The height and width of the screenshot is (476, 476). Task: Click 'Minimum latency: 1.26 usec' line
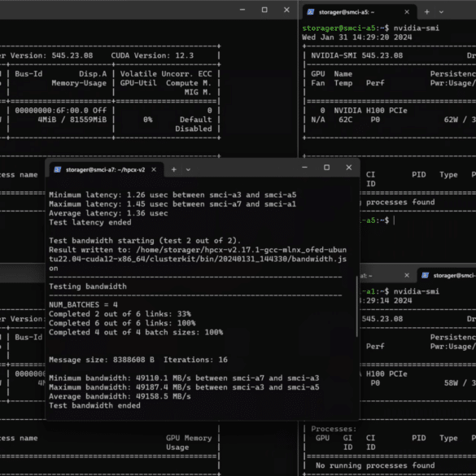coord(172,195)
